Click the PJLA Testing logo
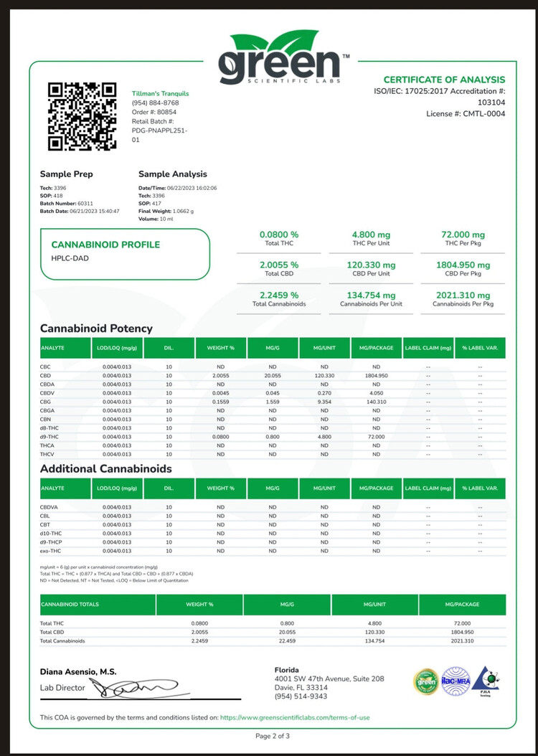538x756 pixels. [x=486, y=681]
